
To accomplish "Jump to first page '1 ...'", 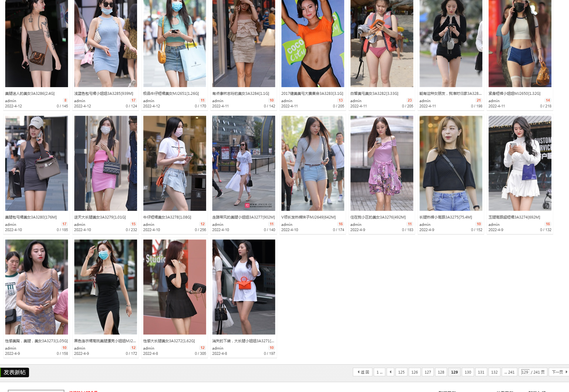I will [379, 372].
